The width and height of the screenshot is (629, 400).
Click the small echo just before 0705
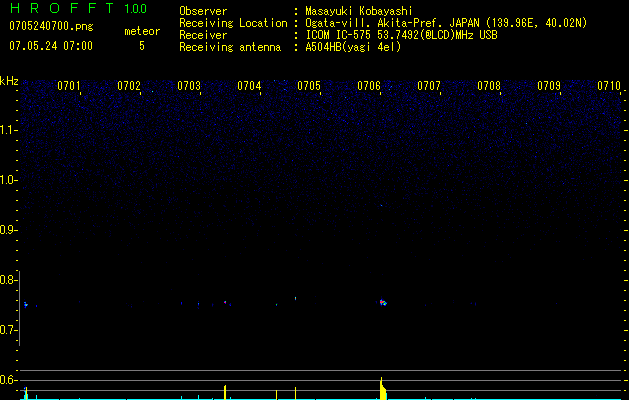296,298
